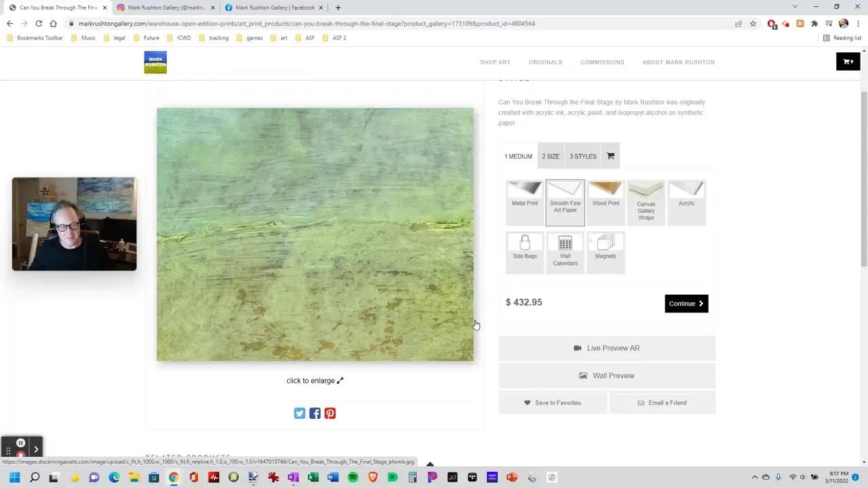Share the artwork on Facebook
868x488 pixels.
coord(315,413)
